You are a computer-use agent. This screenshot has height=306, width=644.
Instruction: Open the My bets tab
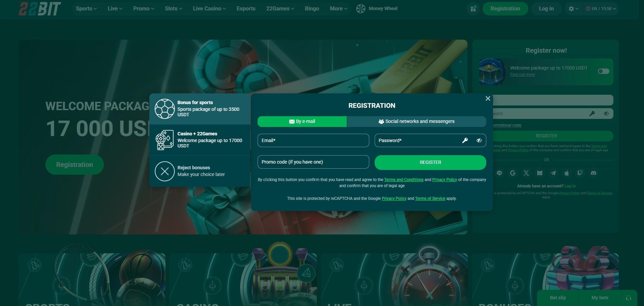click(600, 298)
